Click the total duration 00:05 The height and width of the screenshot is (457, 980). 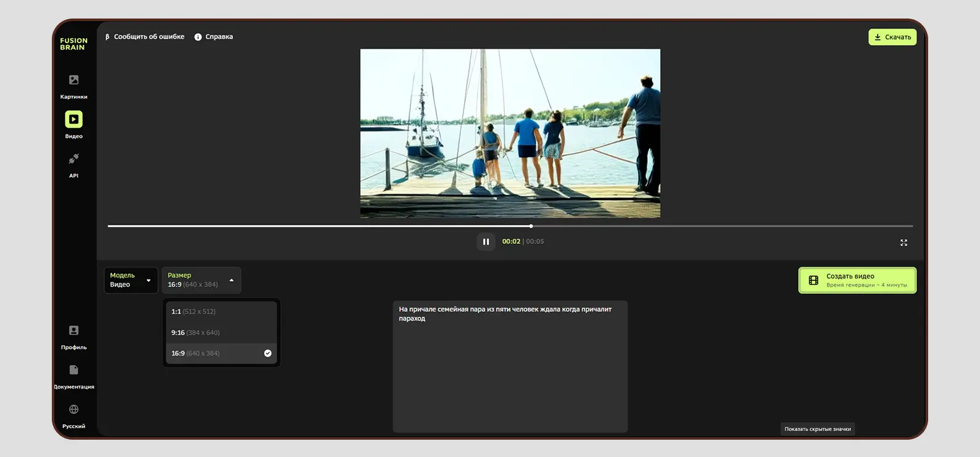(535, 241)
